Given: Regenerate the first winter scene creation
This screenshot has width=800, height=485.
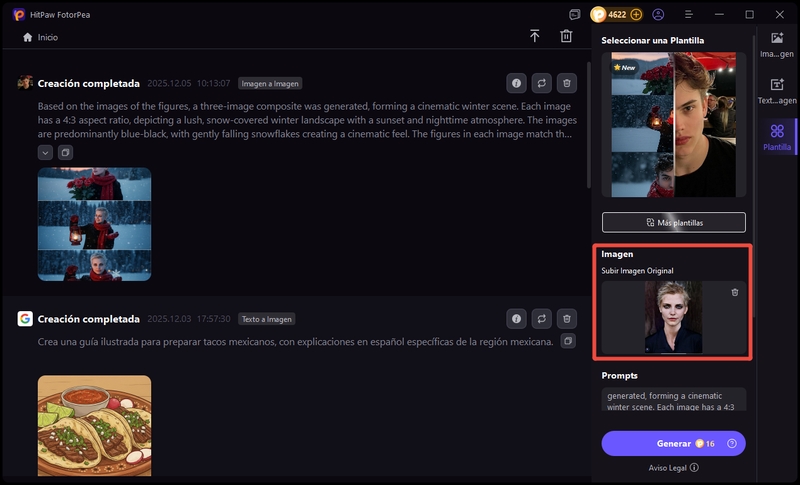Looking at the screenshot, I should coord(541,83).
